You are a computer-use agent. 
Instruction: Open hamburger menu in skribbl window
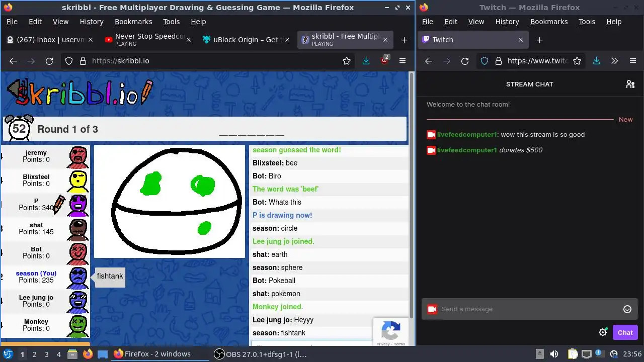403,61
